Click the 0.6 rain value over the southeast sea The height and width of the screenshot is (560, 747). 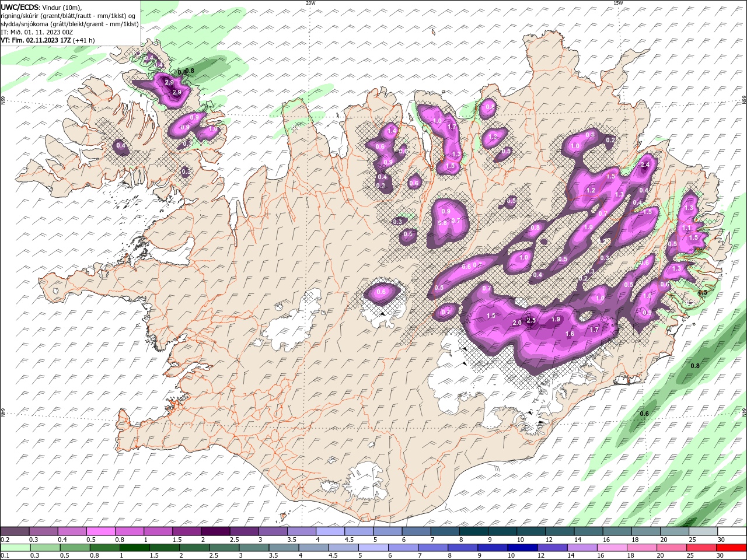pos(644,414)
